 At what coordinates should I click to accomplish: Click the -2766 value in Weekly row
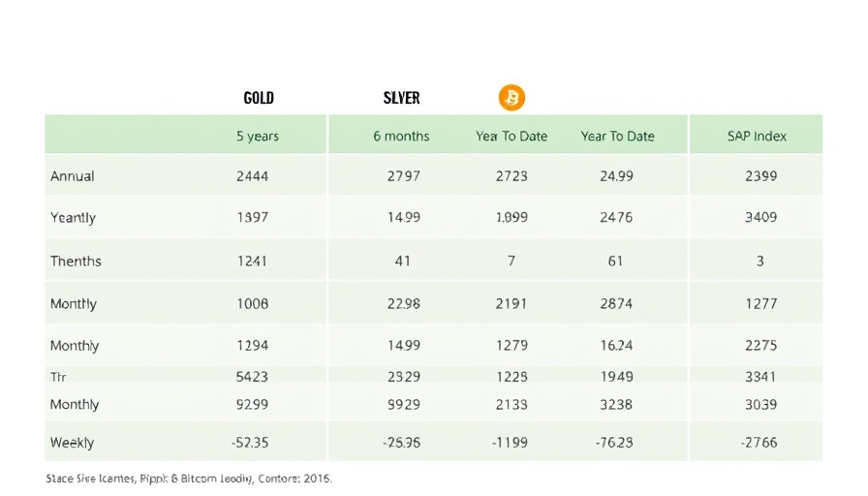click(x=759, y=443)
